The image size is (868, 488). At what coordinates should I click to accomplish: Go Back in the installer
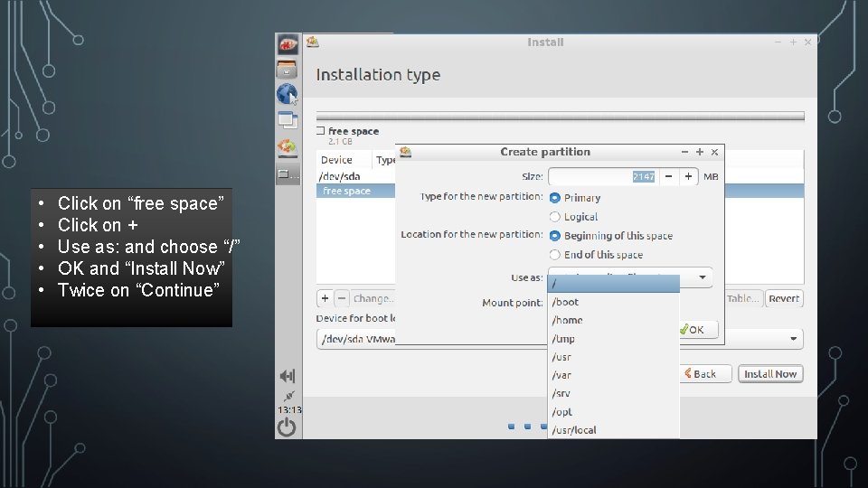[x=705, y=374]
